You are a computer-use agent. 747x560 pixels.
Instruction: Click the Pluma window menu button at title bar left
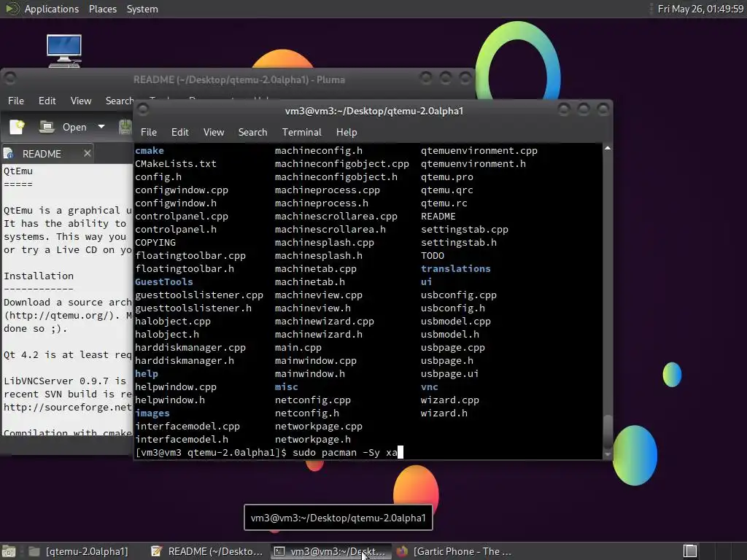coord(10,79)
